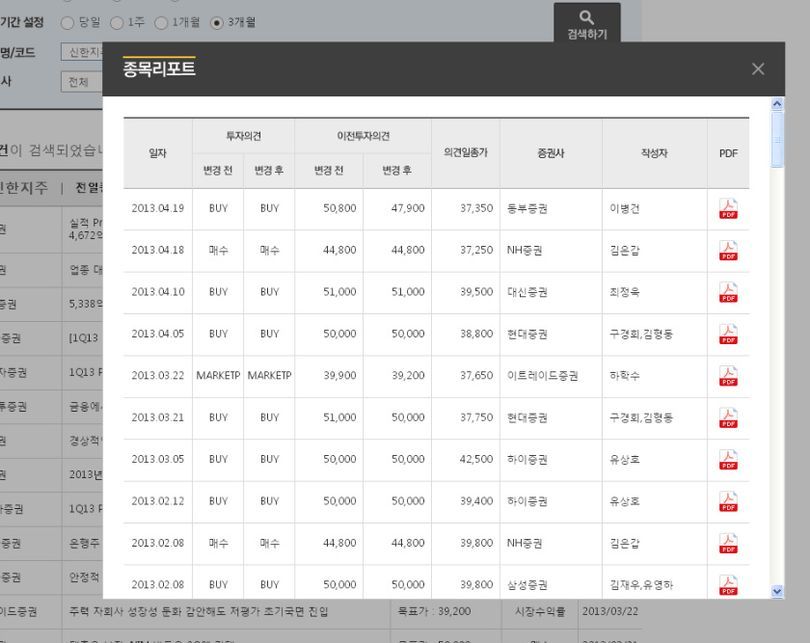
Task: Open PDF for 대신증권 report dated 2013.04.10
Action: [x=728, y=293]
